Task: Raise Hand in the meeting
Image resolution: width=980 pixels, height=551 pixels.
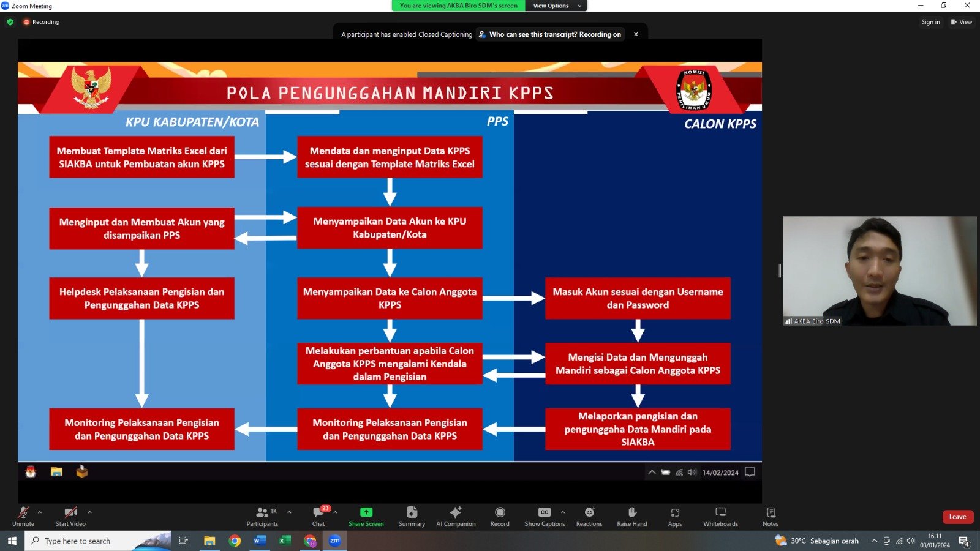Action: pyautogui.click(x=632, y=516)
